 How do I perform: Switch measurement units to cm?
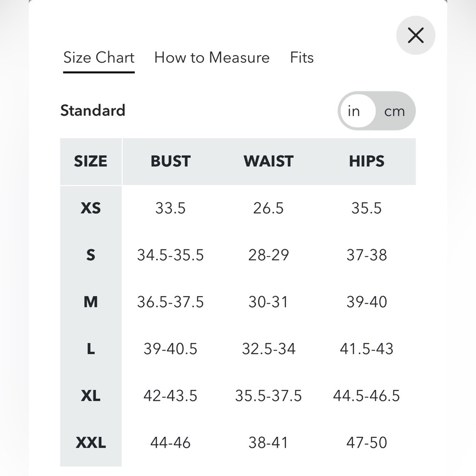(394, 111)
